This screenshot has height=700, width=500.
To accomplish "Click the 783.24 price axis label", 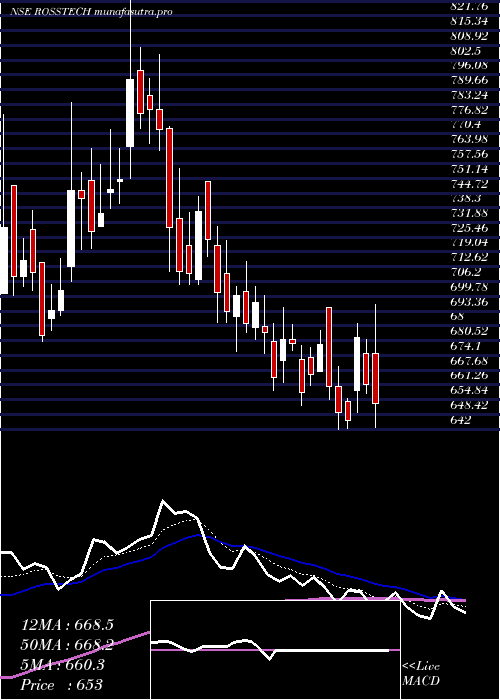I will click(469, 95).
